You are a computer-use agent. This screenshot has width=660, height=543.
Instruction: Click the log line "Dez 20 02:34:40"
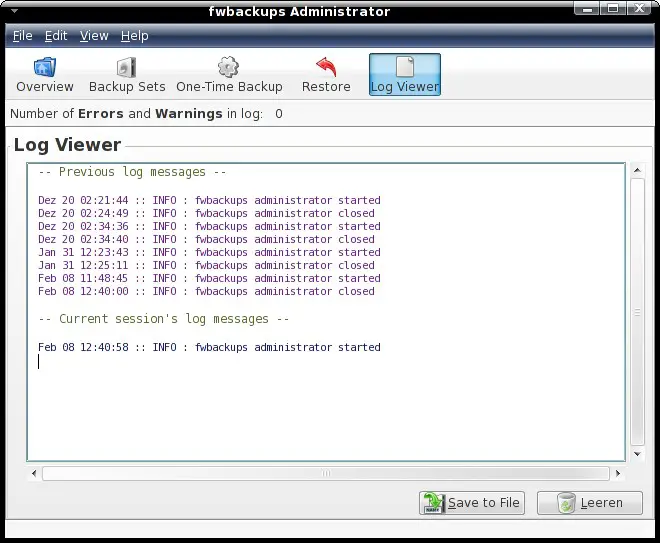(x=206, y=240)
